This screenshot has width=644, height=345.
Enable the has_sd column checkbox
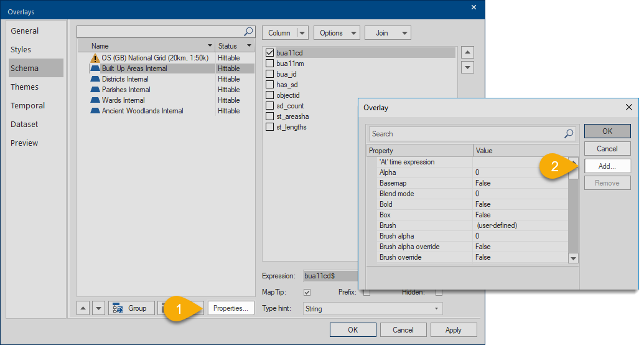[269, 85]
